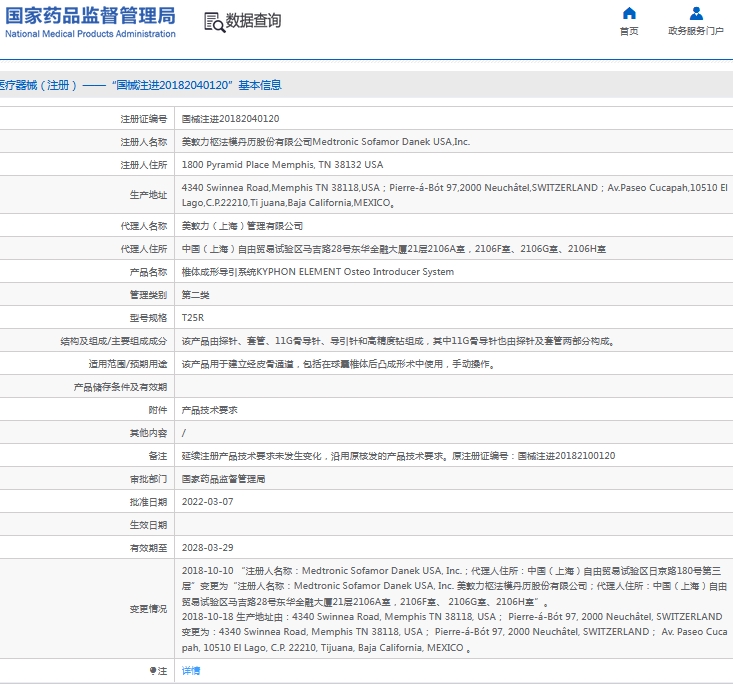Click the home icon at top right
The height and width of the screenshot is (684, 733).
629,13
